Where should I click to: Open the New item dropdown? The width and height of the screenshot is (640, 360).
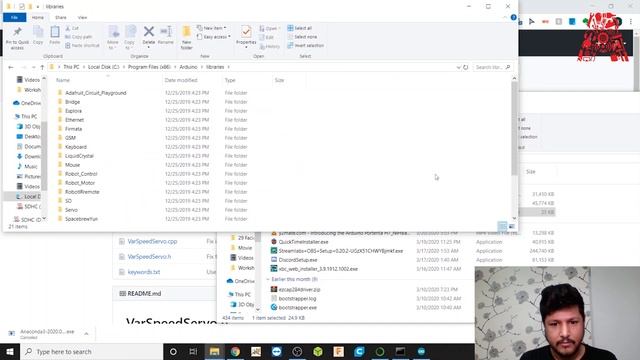pos(211,28)
